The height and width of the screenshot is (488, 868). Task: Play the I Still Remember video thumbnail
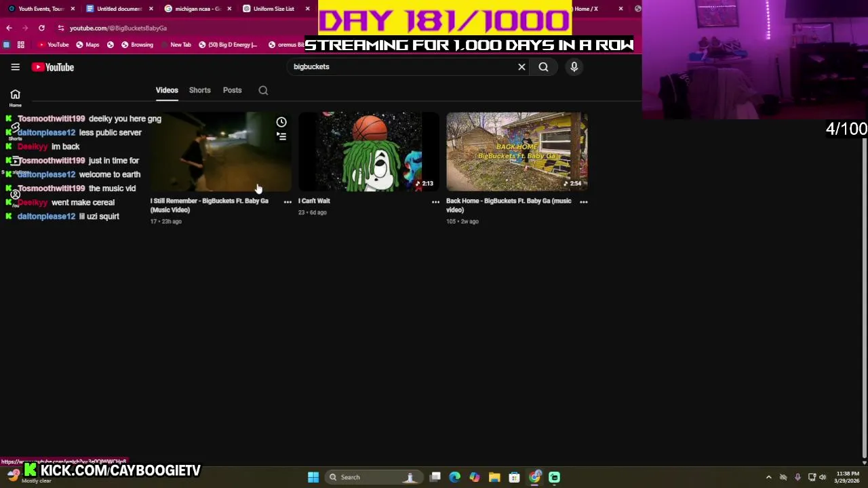tap(221, 152)
